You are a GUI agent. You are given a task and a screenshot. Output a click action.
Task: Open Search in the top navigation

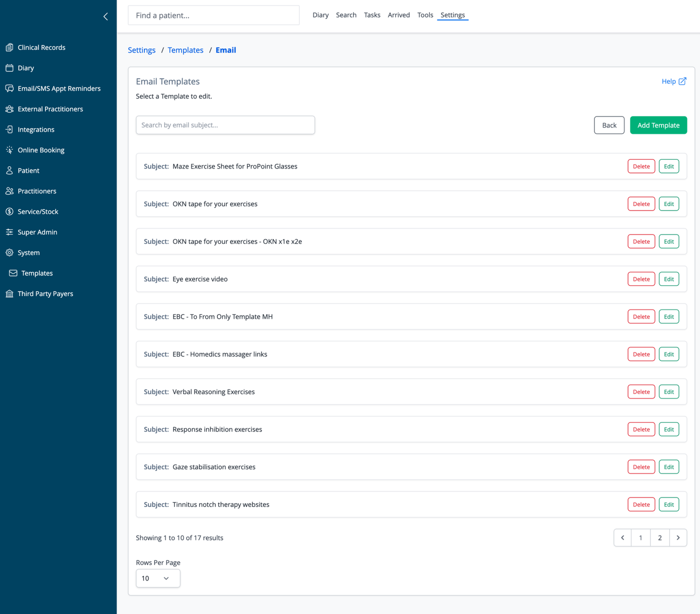click(x=346, y=15)
